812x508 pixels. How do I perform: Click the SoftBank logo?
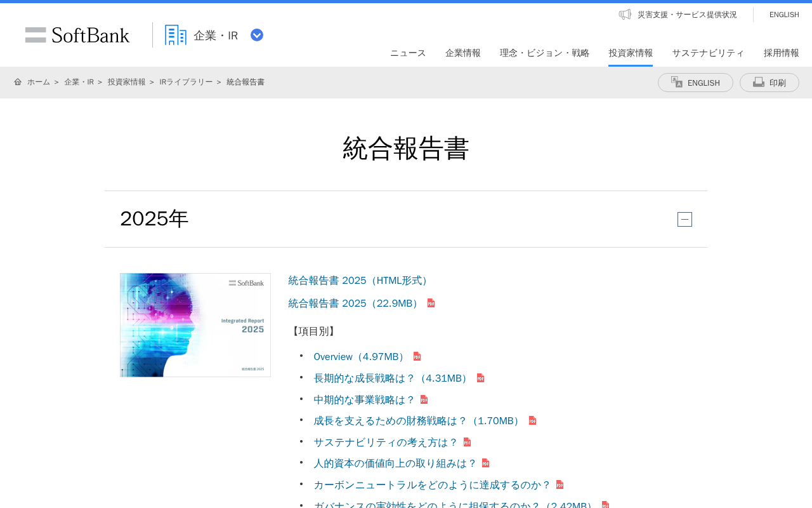77,35
